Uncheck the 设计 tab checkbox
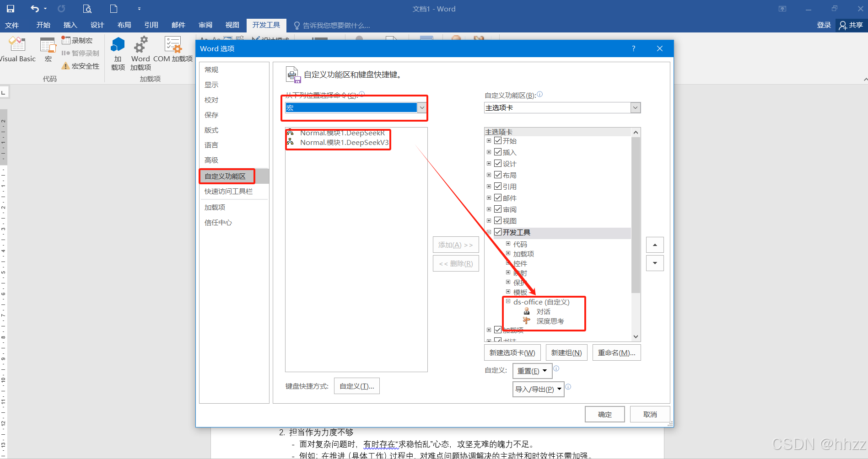This screenshot has height=459, width=868. 498,163
